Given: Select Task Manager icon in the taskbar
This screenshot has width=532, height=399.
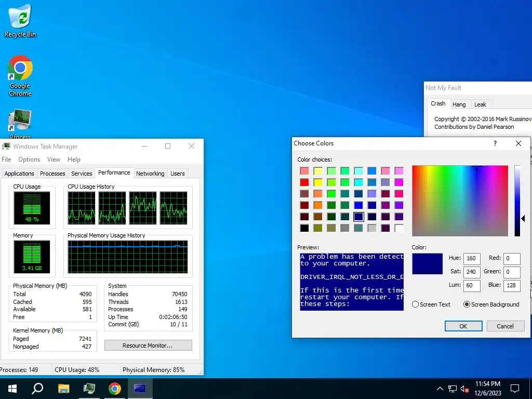Looking at the screenshot, I should [x=89, y=389].
